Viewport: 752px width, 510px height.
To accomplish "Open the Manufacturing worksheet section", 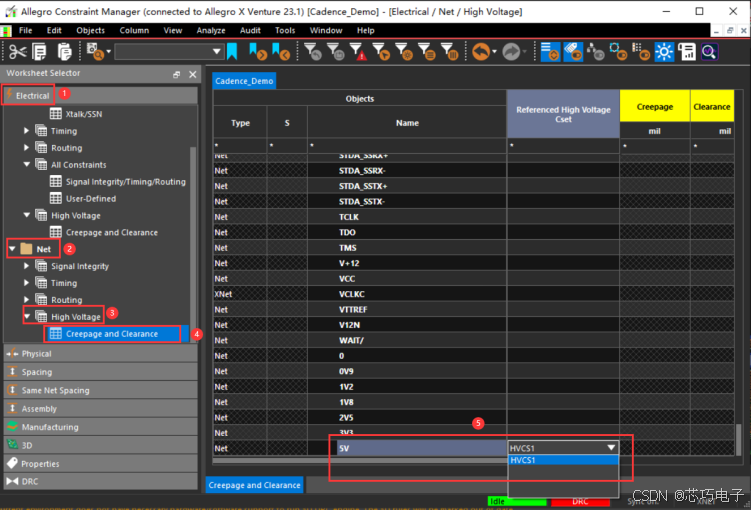I will pos(100,427).
